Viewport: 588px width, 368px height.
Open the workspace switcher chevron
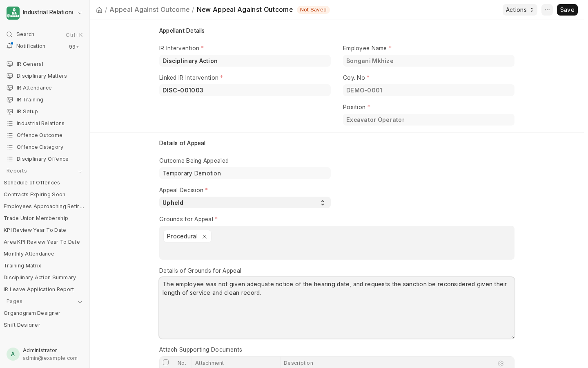coord(80,13)
